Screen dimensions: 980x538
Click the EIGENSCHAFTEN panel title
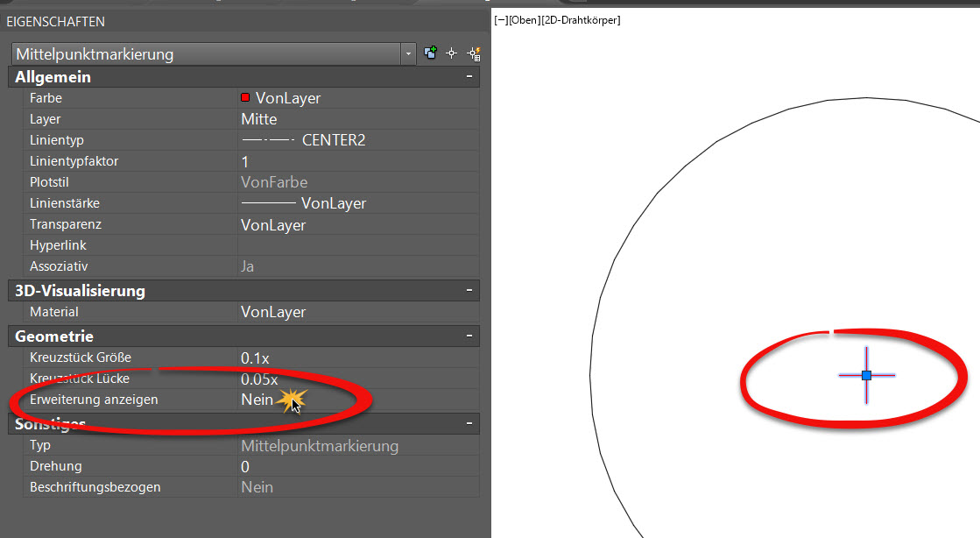point(56,21)
